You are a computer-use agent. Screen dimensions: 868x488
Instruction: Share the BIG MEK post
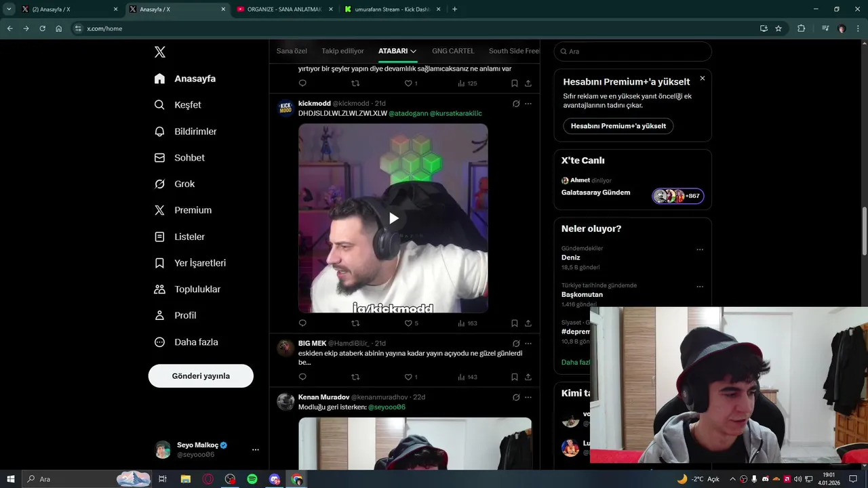528,377
